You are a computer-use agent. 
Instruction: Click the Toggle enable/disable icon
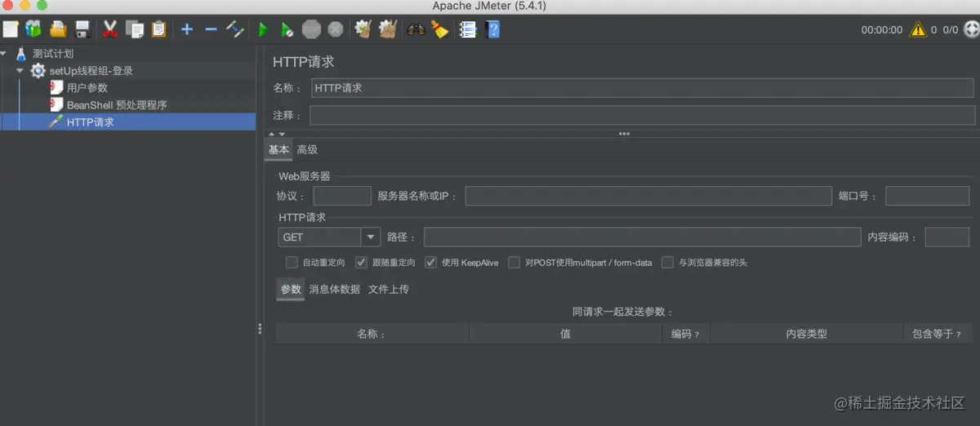[235, 29]
